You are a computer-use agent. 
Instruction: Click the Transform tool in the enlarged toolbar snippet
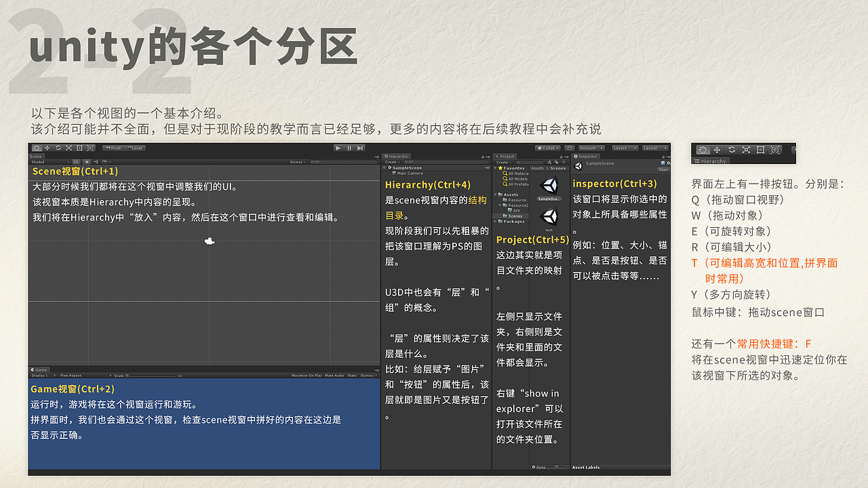point(775,150)
